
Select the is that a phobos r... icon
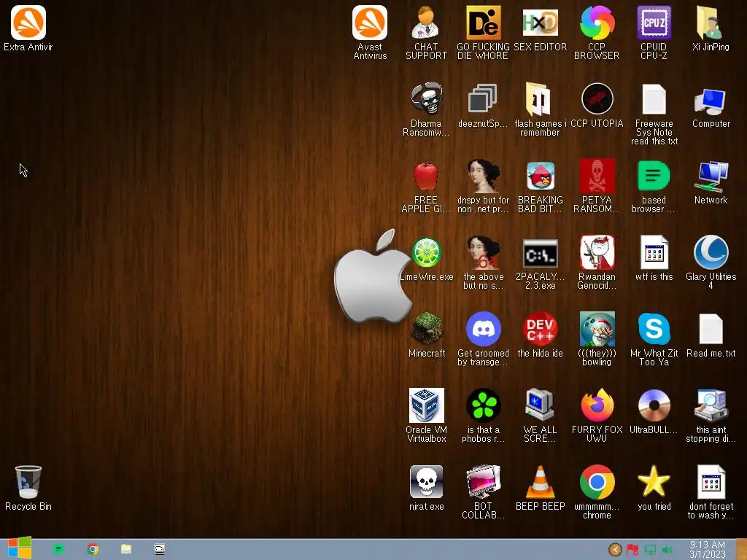pyautogui.click(x=483, y=416)
